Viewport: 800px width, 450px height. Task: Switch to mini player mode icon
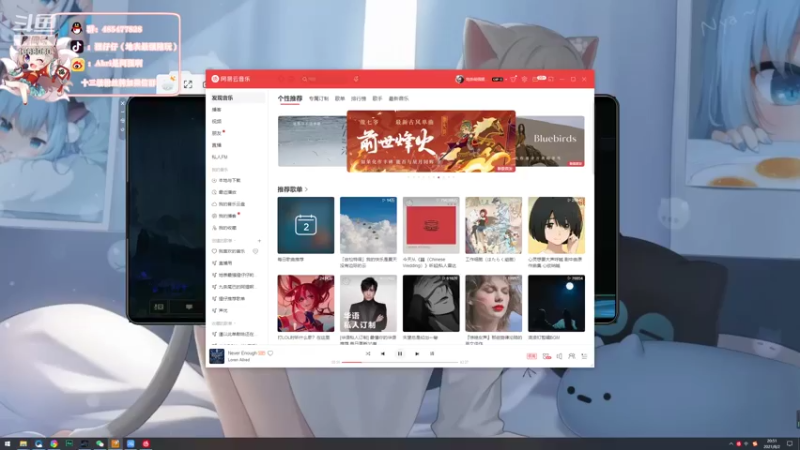(x=551, y=79)
